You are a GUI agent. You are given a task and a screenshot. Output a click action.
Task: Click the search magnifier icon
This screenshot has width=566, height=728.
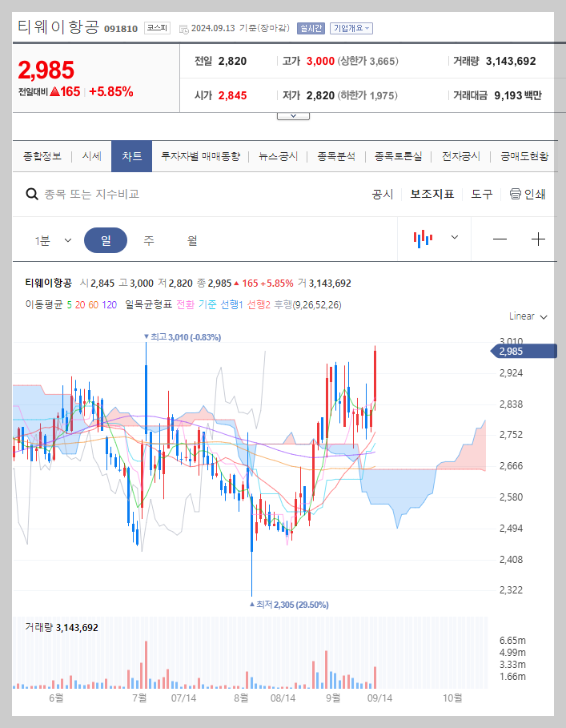[x=31, y=194]
